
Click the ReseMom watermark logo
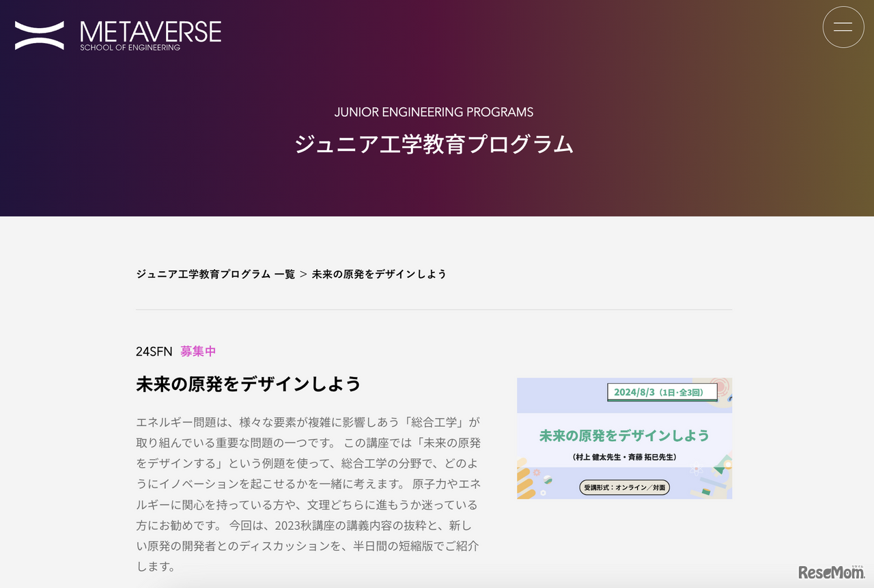[x=831, y=572]
